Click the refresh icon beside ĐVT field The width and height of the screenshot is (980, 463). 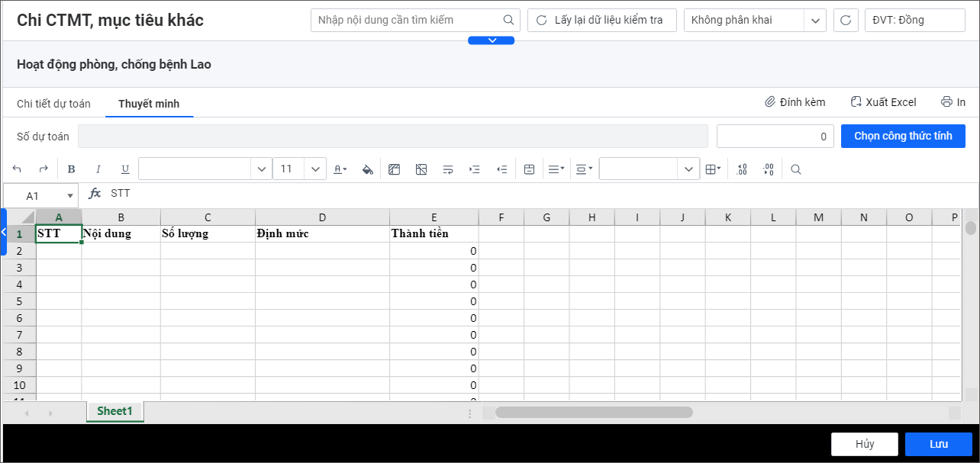846,21
